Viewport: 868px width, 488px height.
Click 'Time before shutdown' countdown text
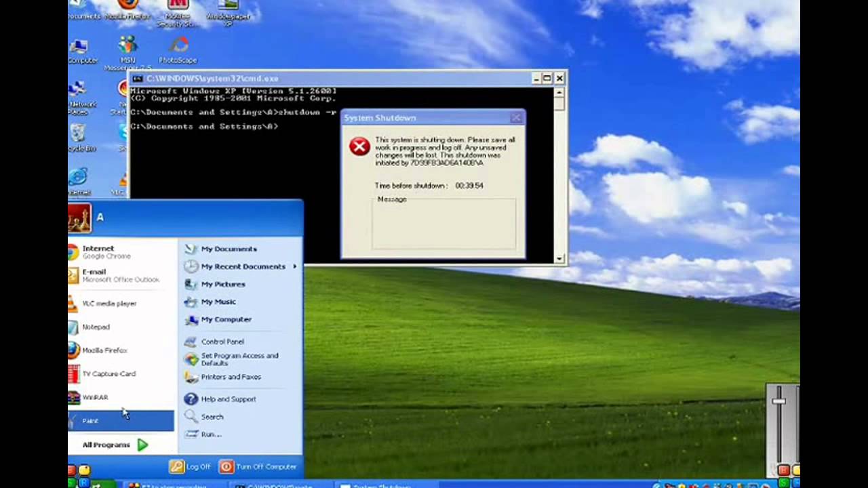[429, 186]
